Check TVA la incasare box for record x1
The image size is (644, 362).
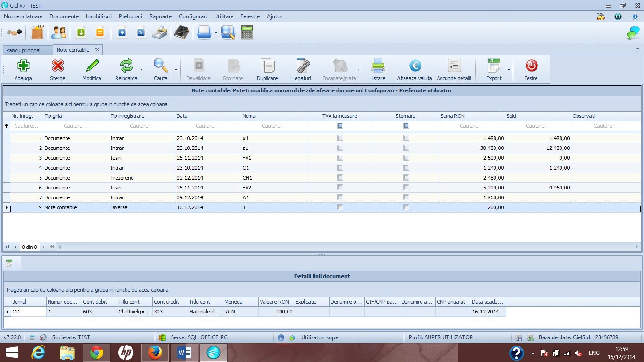(340, 138)
